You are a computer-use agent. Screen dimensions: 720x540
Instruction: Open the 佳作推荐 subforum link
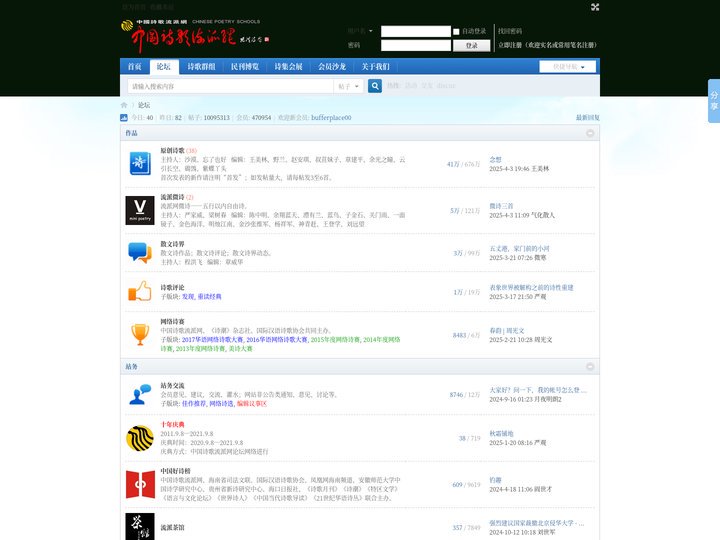click(194, 404)
